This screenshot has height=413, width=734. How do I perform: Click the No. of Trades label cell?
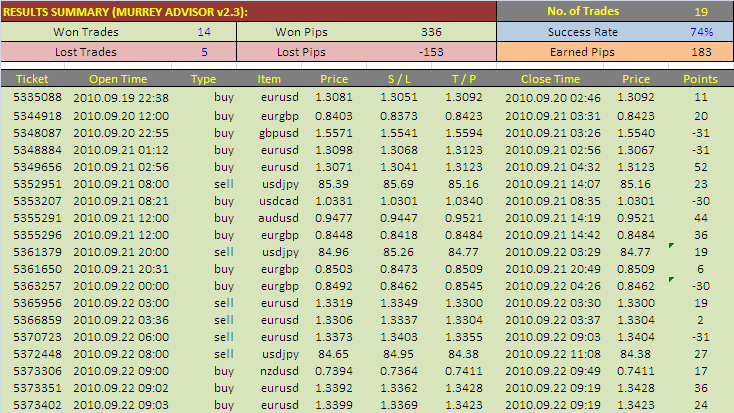click(583, 11)
